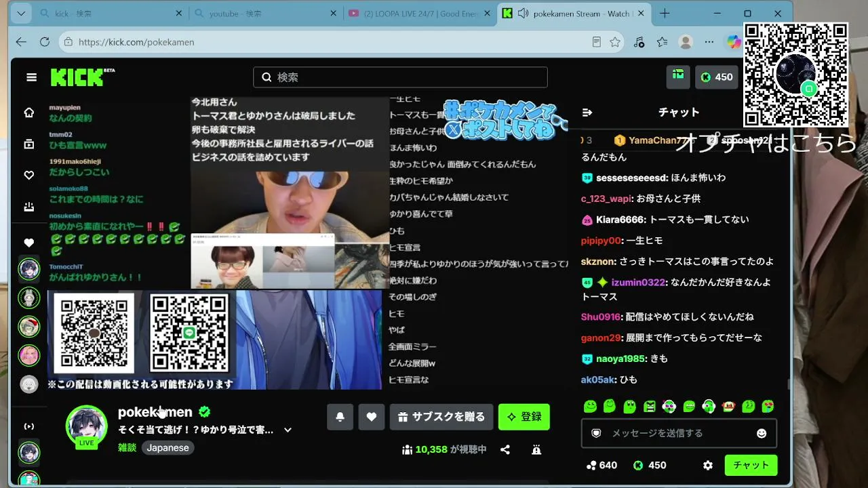Open the Home icon in Kick sidebar
This screenshot has width=868, height=488.
coord(29,113)
